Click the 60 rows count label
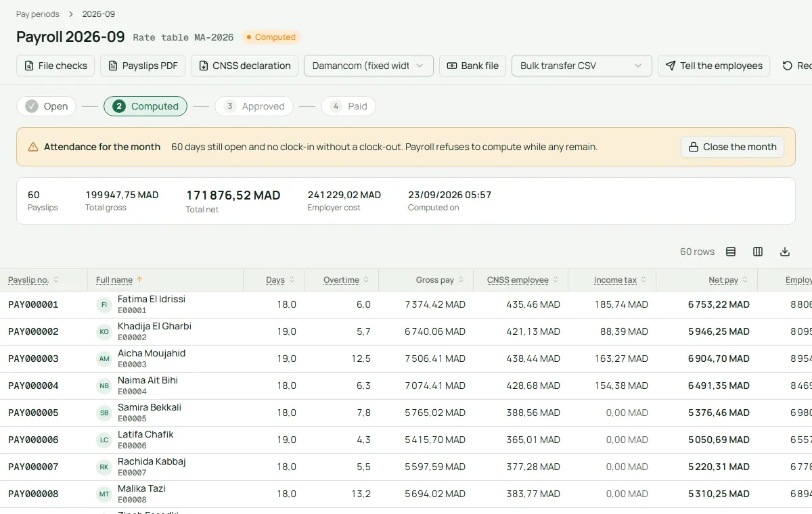812x514 pixels. tap(697, 252)
